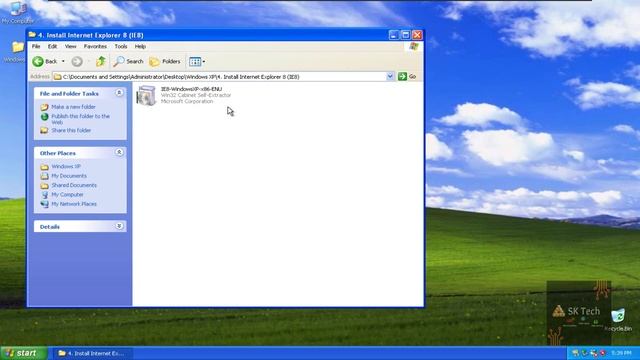
Task: Open the Search pane
Action: point(129,61)
